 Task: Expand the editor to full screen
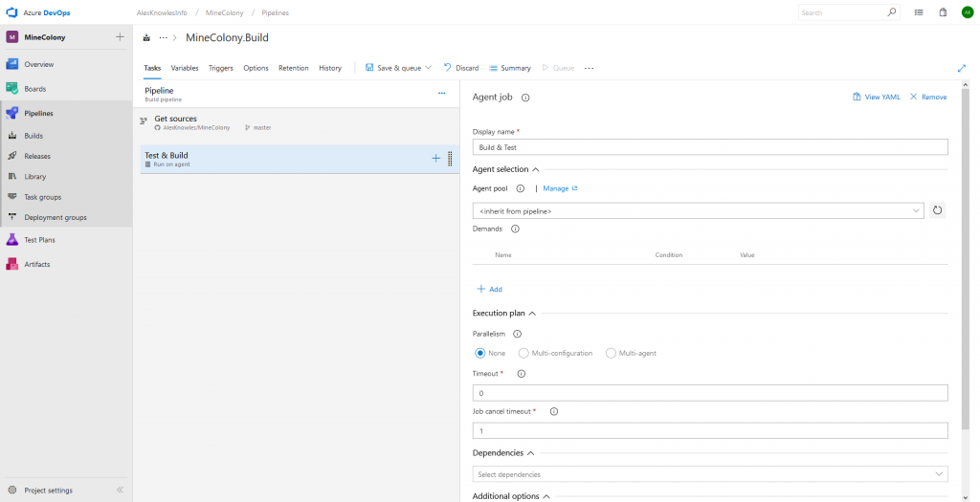point(961,68)
